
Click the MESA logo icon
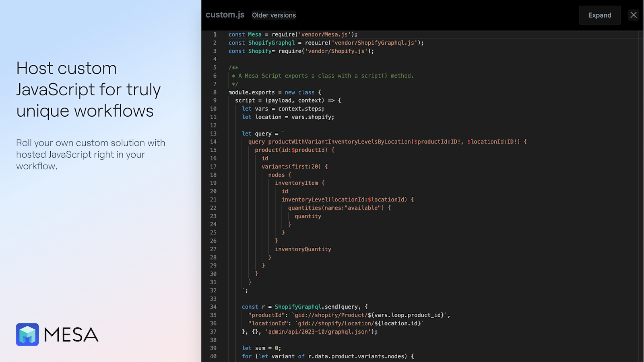coord(27,334)
